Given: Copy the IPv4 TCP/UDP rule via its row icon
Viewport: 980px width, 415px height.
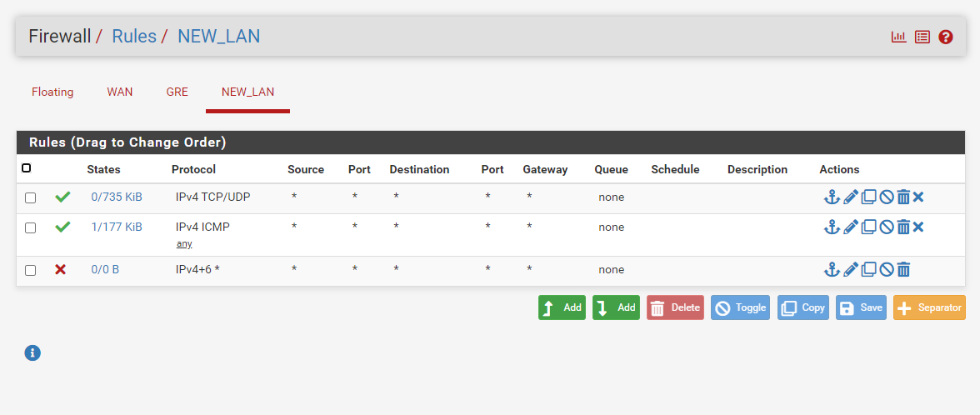Looking at the screenshot, I should coord(869,197).
